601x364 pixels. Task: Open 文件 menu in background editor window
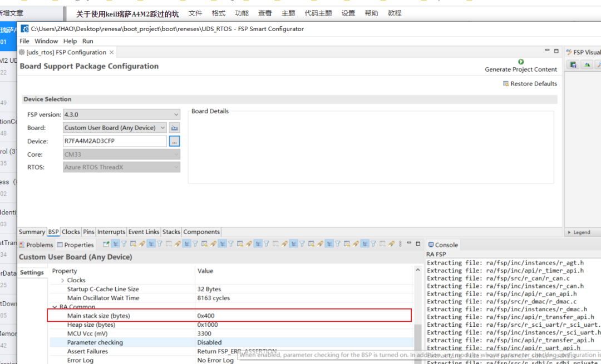195,13
